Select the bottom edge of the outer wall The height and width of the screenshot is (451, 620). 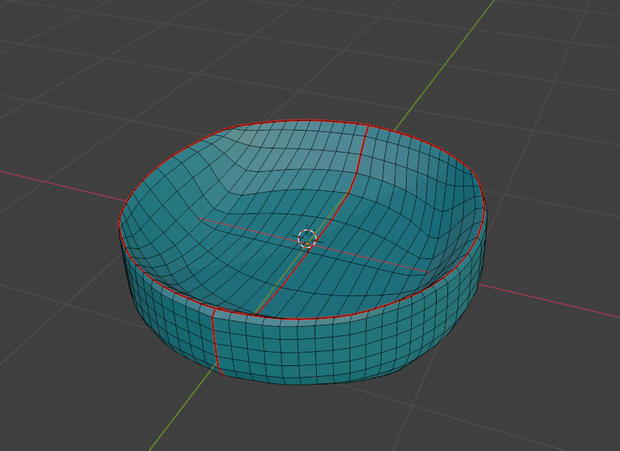(301, 384)
